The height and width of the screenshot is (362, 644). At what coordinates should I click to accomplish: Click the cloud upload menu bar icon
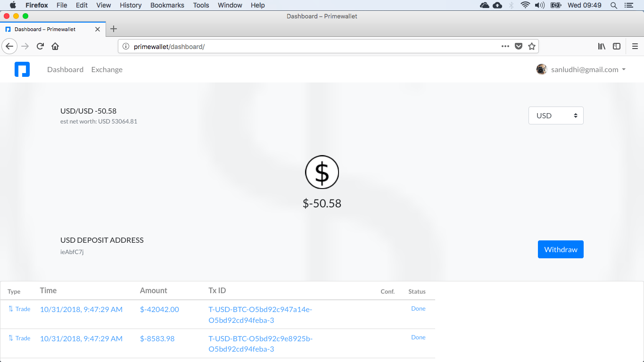pyautogui.click(x=497, y=5)
